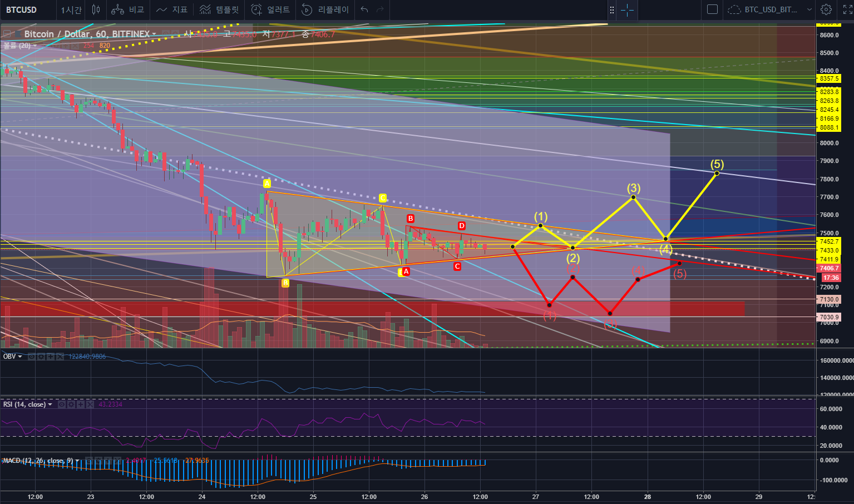Select the yellow (3) wave label

(634, 188)
